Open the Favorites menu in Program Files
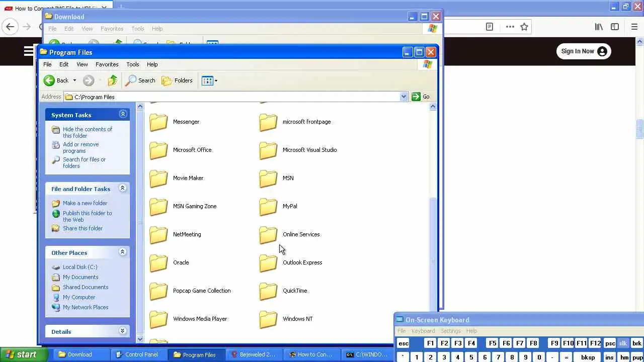644x362 pixels. coord(107,64)
